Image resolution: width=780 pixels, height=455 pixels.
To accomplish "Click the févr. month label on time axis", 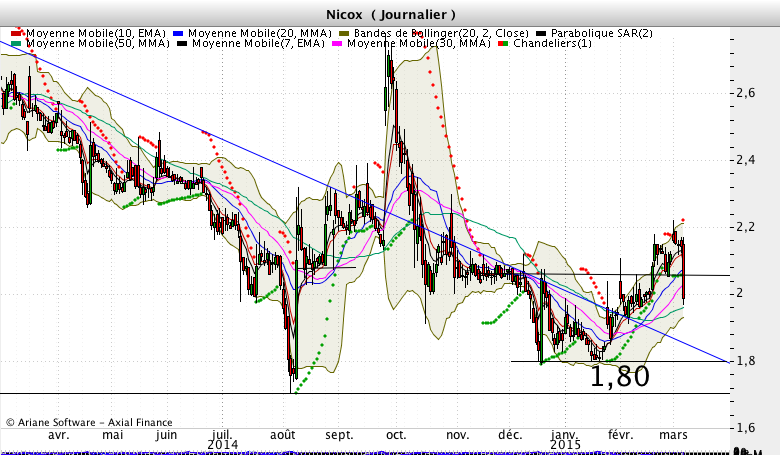I will pyautogui.click(x=621, y=435).
